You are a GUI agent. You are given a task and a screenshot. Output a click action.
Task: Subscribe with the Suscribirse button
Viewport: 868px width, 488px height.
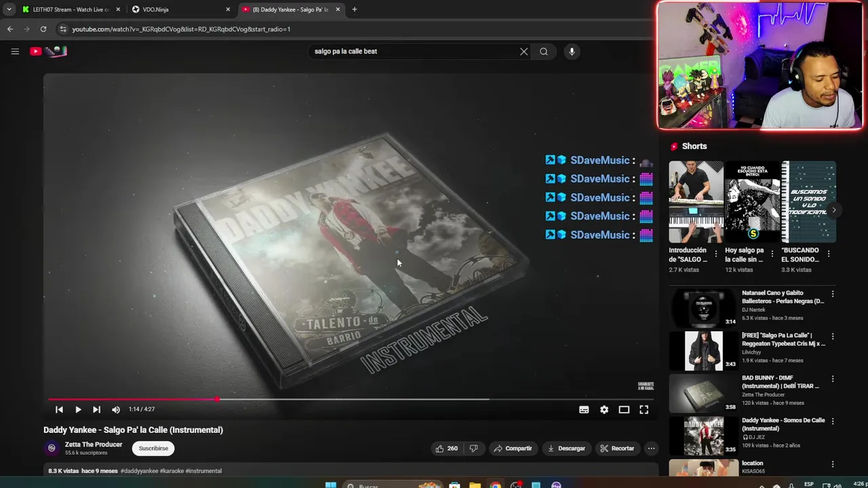tap(153, 448)
